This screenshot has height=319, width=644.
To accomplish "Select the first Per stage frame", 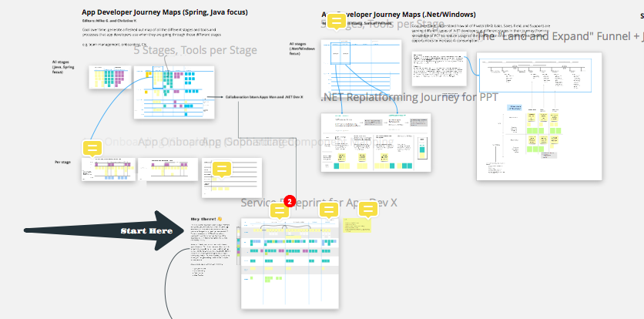I will pos(109,170).
